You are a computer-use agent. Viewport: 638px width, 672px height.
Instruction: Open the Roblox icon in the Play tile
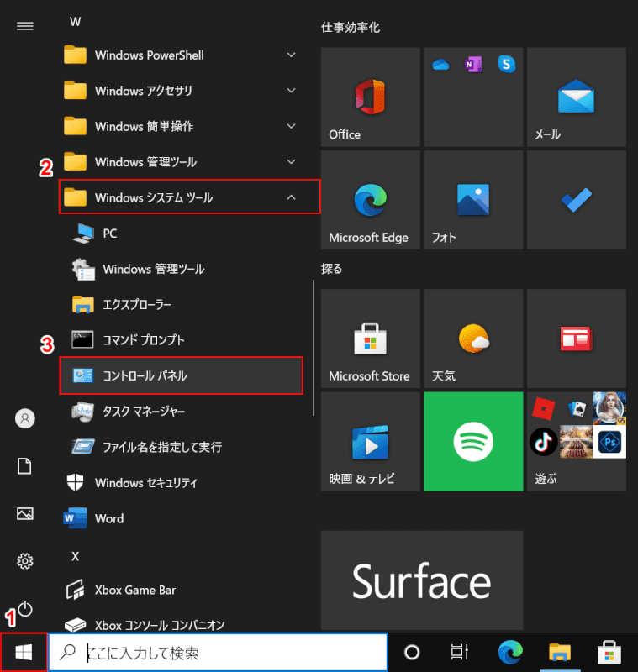tap(544, 408)
